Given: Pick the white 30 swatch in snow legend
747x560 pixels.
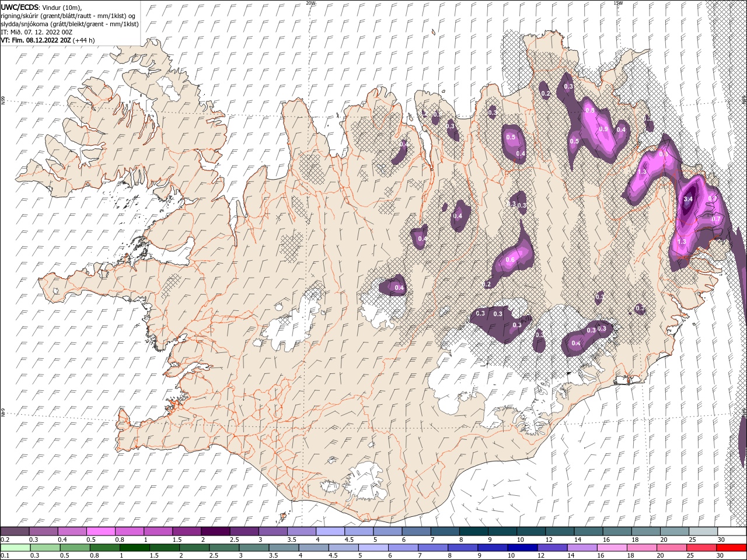Looking at the screenshot, I should click(x=732, y=531).
